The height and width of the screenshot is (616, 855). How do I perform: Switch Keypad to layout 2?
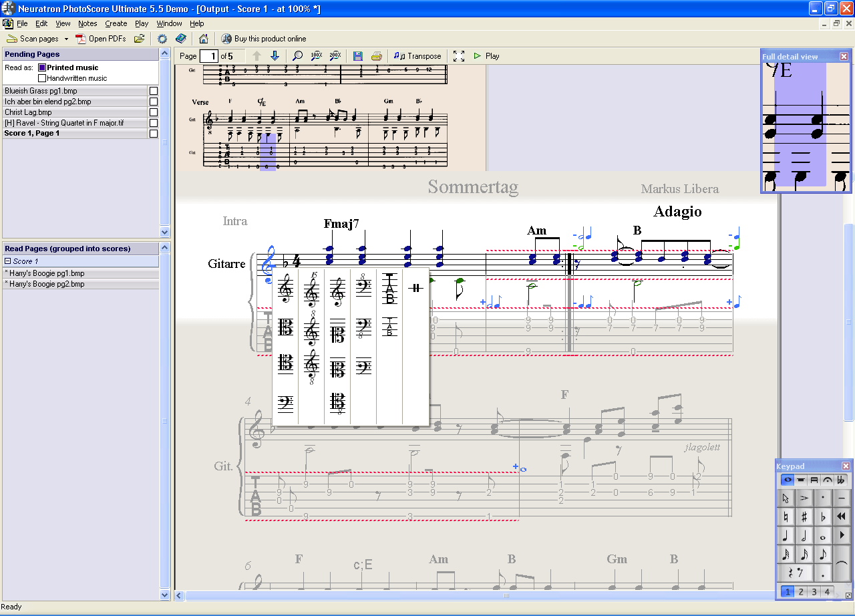(x=801, y=591)
